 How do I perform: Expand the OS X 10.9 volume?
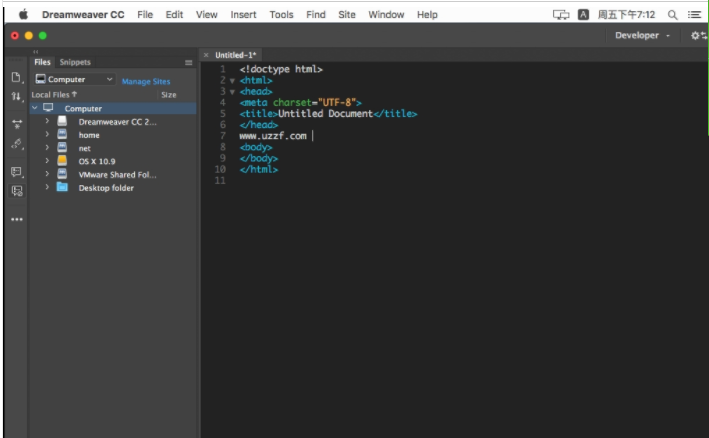coord(47,160)
